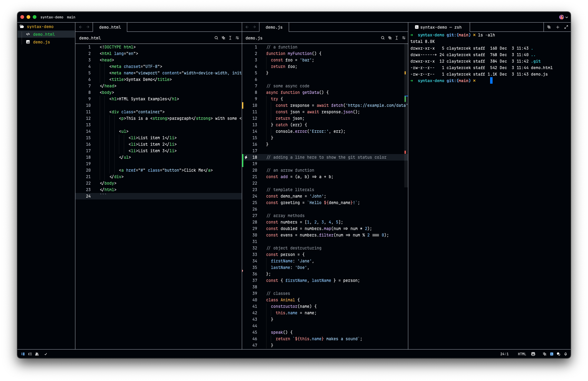Viewport: 588px width, 381px height.
Task: Click terminal inline assist sparkle icon
Action: 549,27
